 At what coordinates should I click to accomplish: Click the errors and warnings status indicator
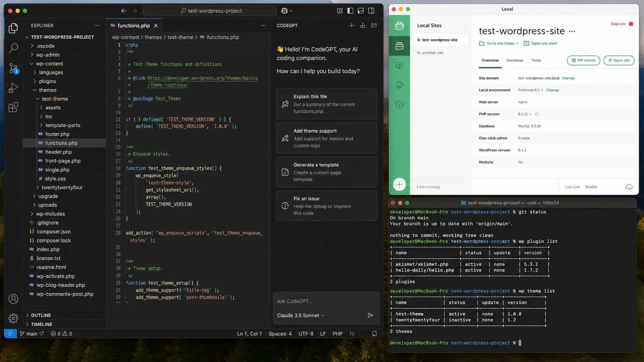pos(61,334)
